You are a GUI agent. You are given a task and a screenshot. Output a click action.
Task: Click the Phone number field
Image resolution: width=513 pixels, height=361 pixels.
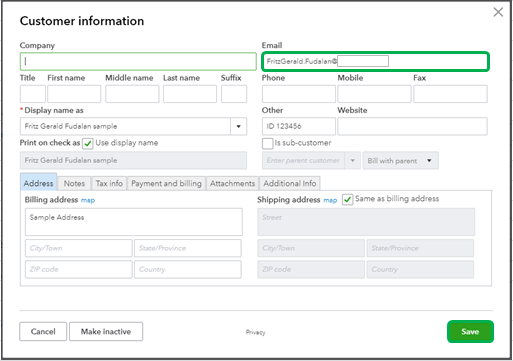coord(299,94)
